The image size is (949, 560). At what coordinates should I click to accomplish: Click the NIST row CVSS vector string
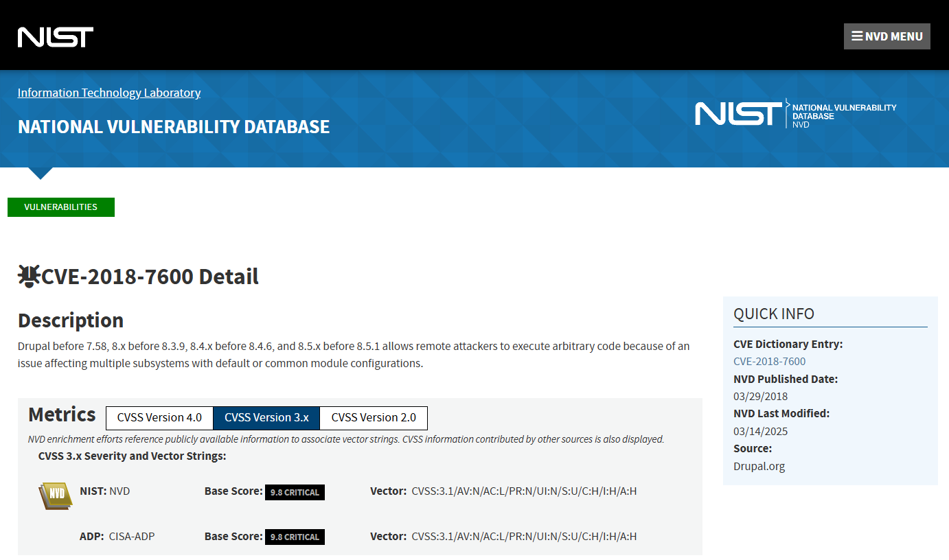[x=524, y=491]
